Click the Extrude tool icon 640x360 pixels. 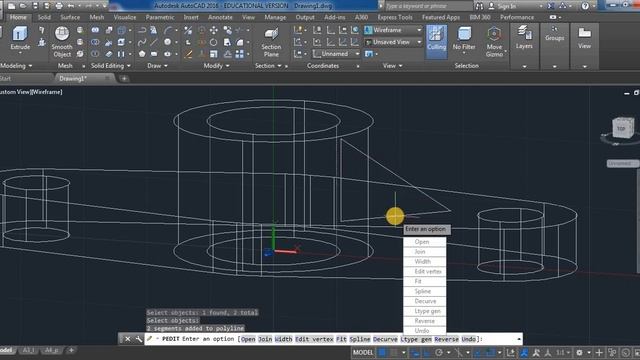[20, 34]
